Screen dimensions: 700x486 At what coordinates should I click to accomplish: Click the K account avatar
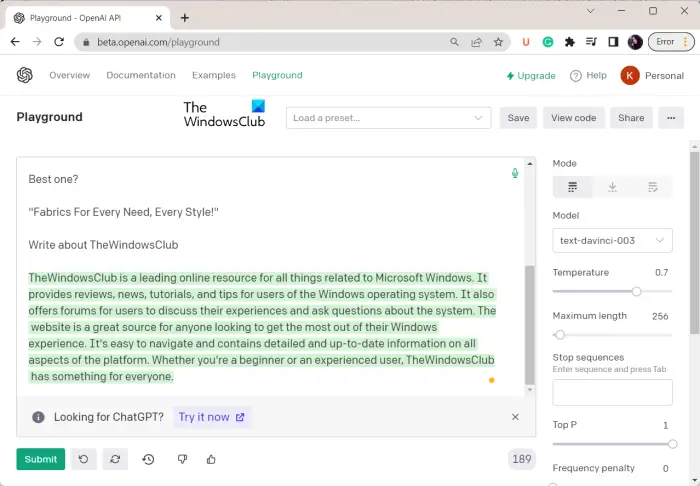[x=630, y=75]
